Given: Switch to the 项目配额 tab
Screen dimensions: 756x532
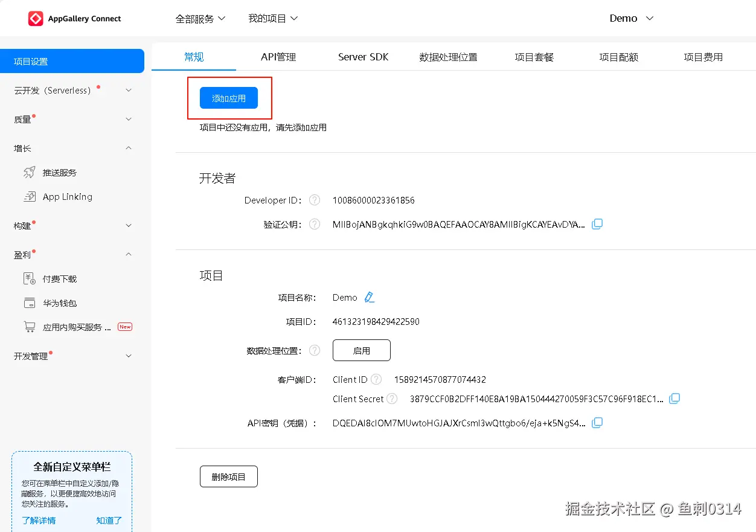Looking at the screenshot, I should coord(618,57).
